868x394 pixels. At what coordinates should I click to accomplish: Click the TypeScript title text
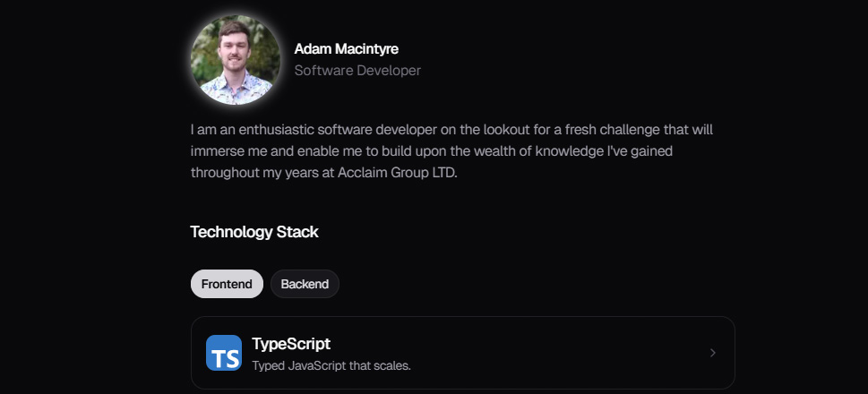291,344
